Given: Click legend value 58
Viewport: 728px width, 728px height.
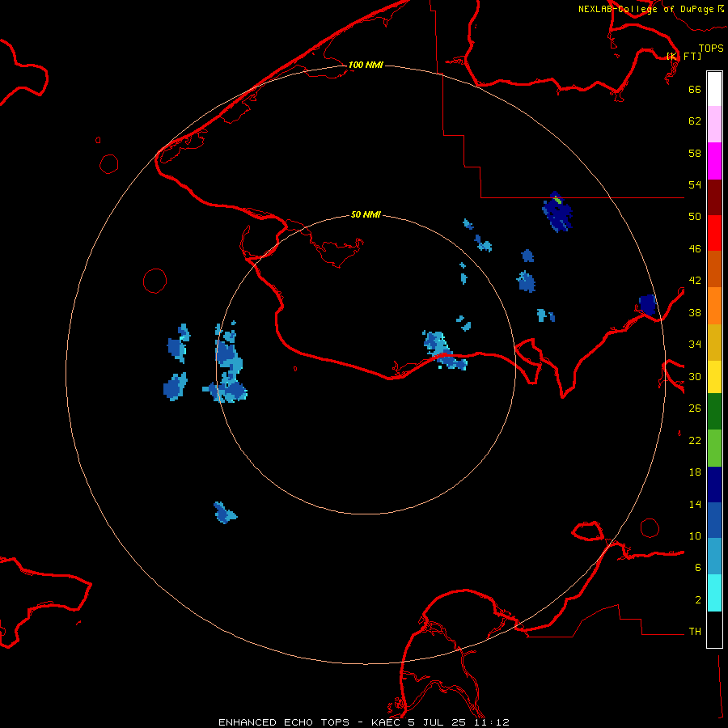Looking at the screenshot, I should 695,153.
